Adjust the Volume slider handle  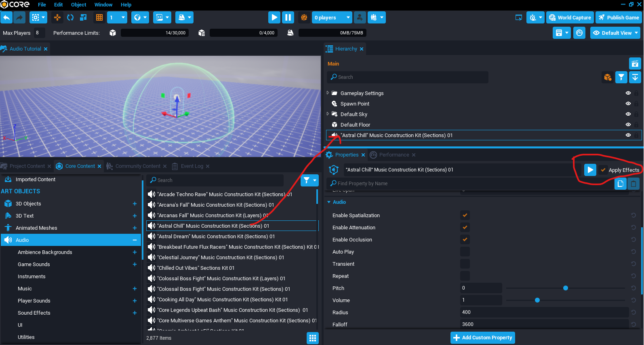click(x=537, y=300)
